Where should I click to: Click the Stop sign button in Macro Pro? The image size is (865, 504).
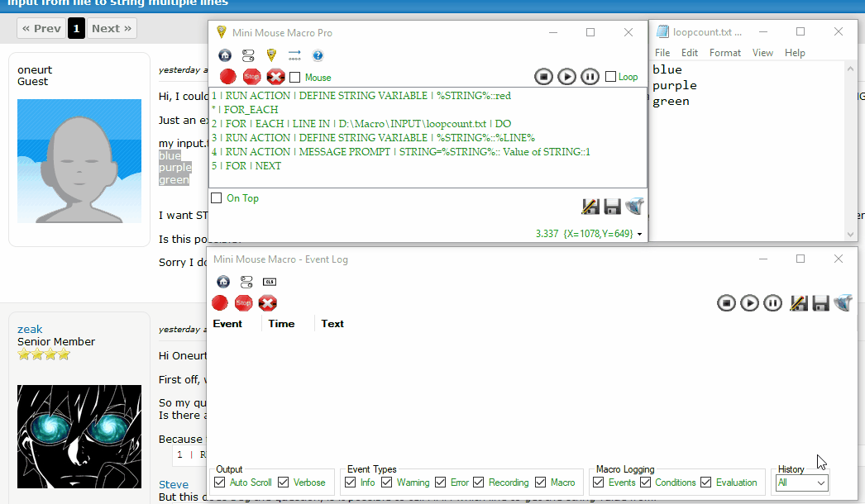pyautogui.click(x=251, y=77)
